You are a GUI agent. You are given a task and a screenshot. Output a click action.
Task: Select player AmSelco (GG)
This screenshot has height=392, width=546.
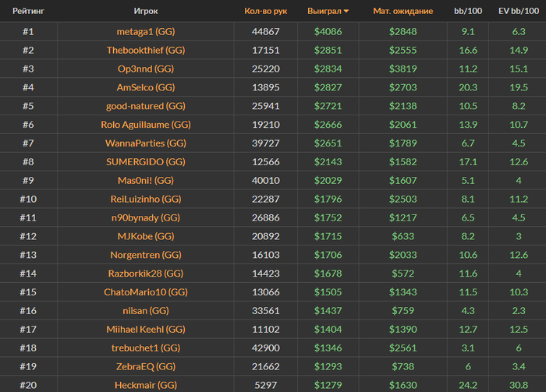click(145, 87)
